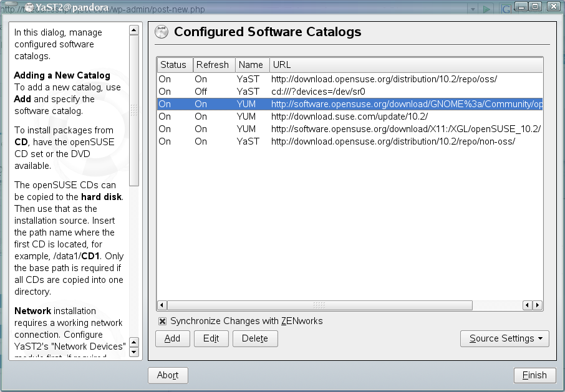This screenshot has height=392, width=565.
Task: Click the YaST2 window title icon
Action: 29,7
